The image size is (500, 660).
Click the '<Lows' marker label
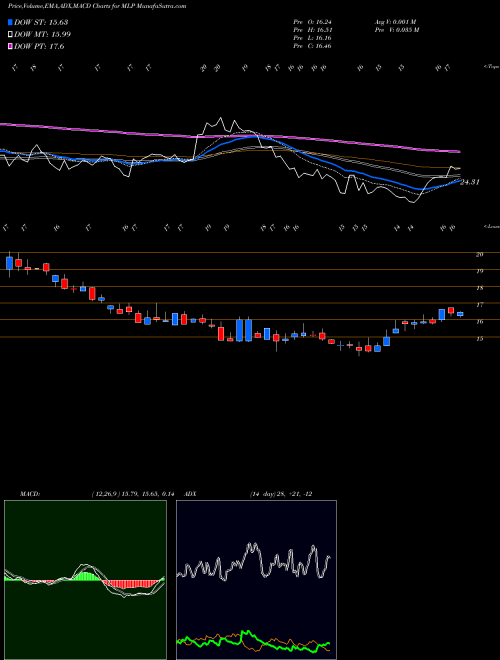492,226
